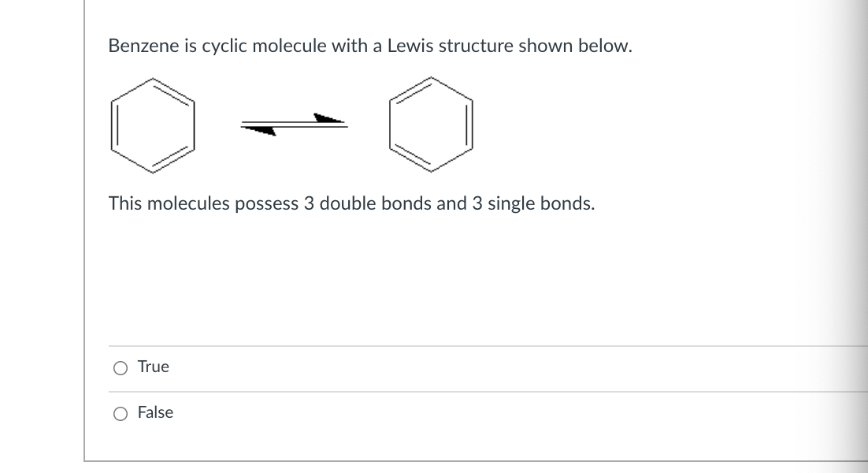This screenshot has height=473, width=868.
Task: Click the left border of the question panel
Action: (84, 236)
